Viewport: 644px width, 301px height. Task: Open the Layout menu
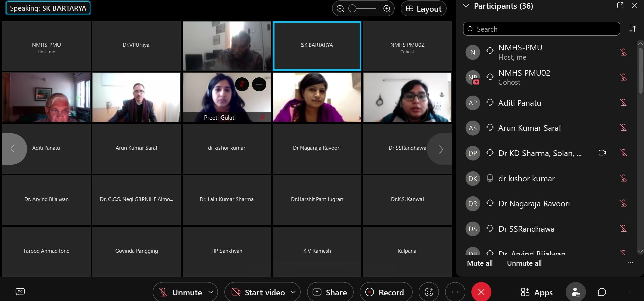(424, 9)
